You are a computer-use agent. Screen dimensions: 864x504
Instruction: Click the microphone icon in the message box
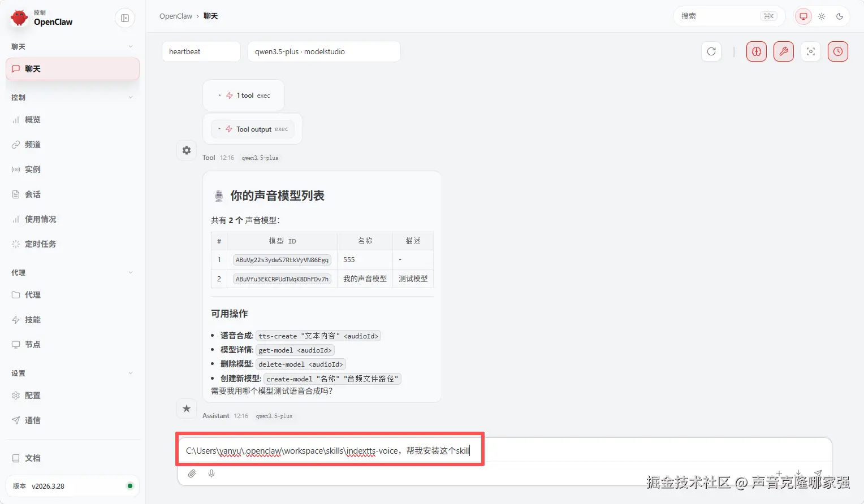click(x=211, y=473)
